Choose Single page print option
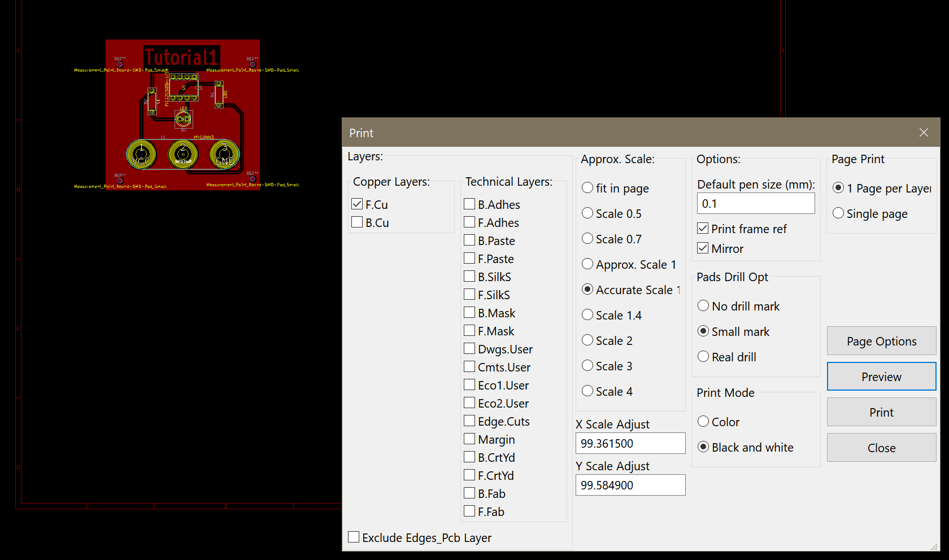 point(838,213)
